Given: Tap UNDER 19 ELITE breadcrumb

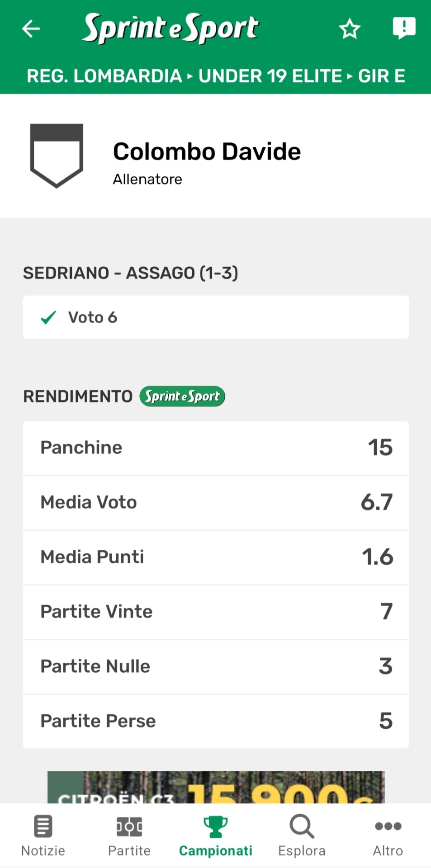Looking at the screenshot, I should (x=270, y=76).
